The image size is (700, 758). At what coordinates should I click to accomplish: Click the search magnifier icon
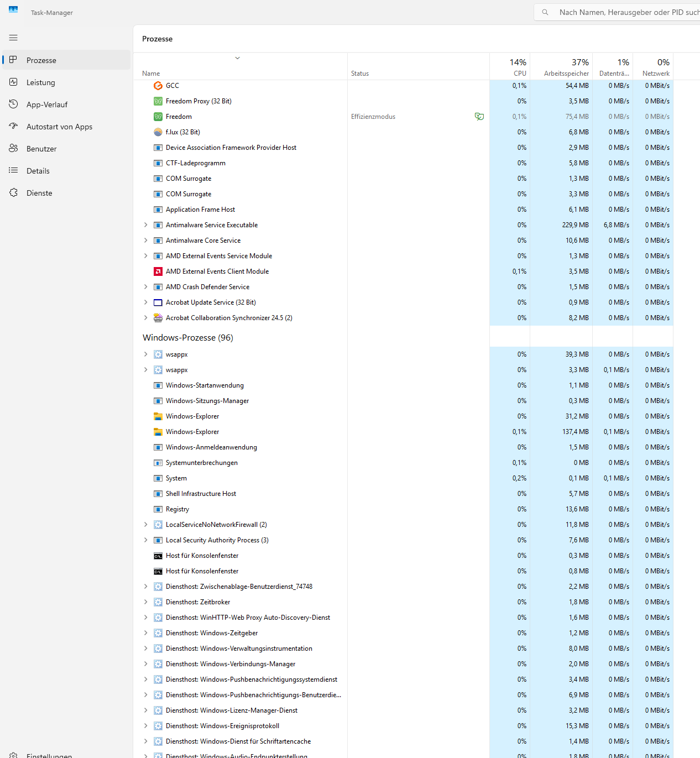point(545,12)
